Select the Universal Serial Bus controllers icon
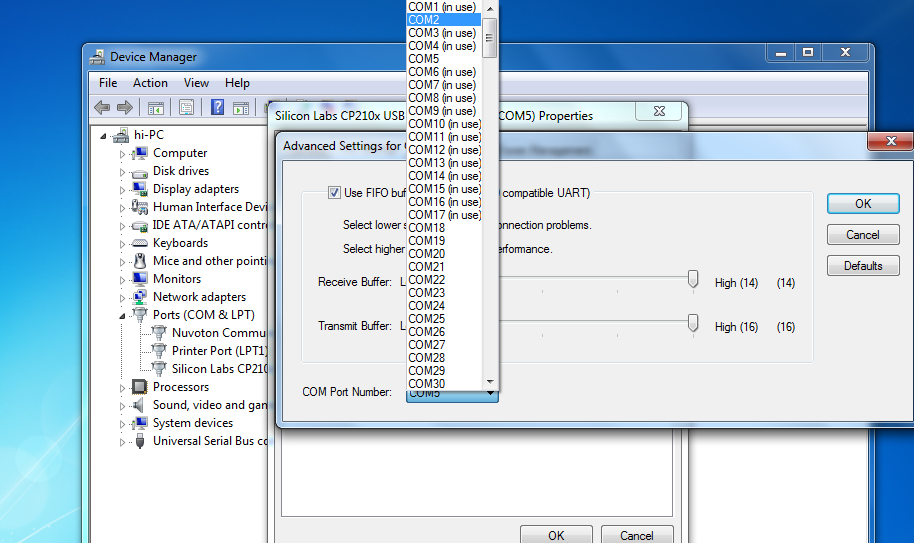This screenshot has width=914, height=543. (140, 441)
